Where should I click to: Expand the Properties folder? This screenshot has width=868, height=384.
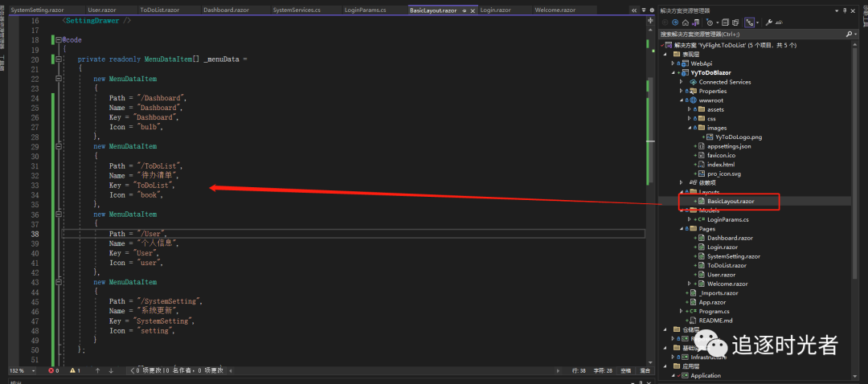pyautogui.click(x=682, y=91)
